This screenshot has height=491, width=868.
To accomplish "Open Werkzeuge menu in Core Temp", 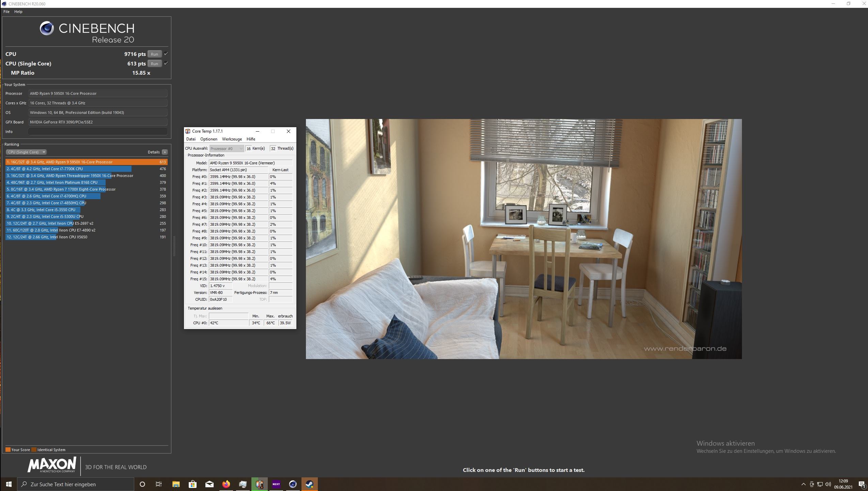I will point(232,139).
